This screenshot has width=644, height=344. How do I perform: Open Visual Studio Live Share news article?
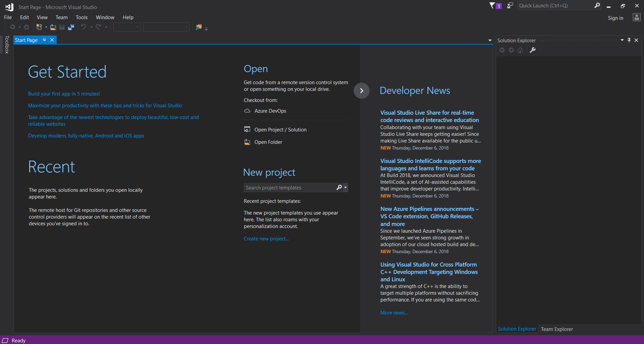430,116
